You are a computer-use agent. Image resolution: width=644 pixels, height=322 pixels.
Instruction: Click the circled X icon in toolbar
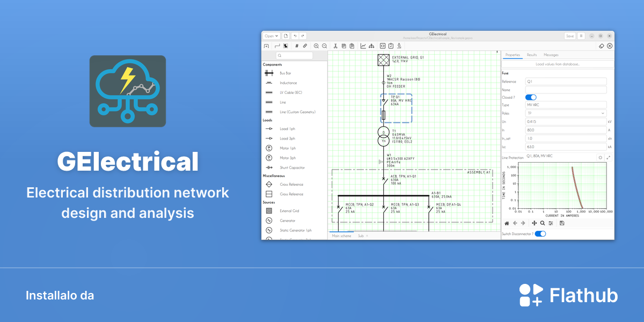click(610, 46)
